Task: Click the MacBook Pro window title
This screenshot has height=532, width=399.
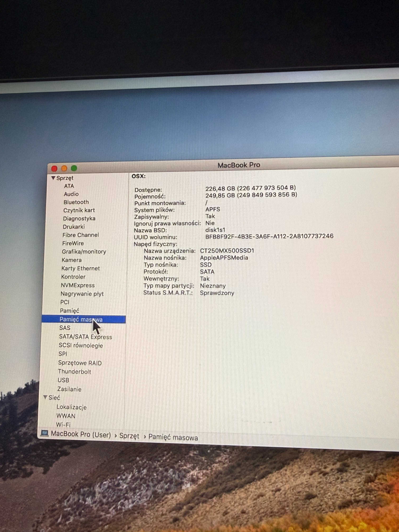Action: tap(239, 165)
